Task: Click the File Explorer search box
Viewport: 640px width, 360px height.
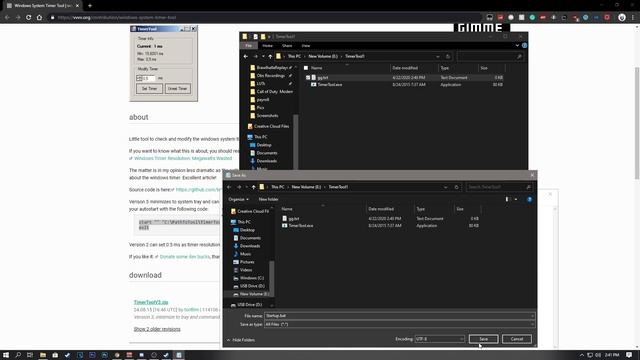Action: (490, 56)
